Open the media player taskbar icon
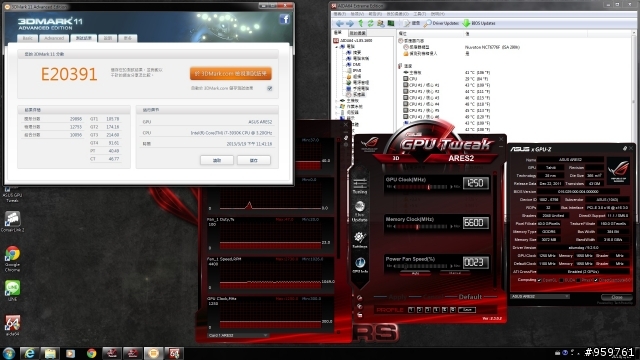 tap(71, 353)
